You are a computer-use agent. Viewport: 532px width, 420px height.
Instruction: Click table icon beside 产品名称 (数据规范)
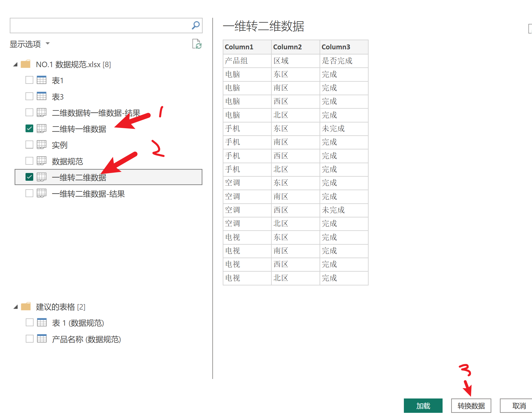point(42,339)
